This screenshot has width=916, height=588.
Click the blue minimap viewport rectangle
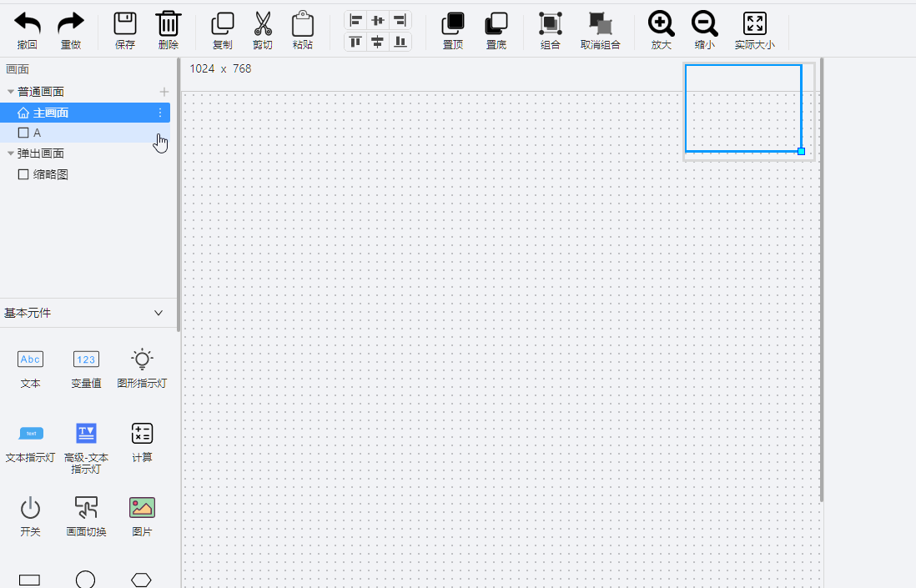(x=742, y=108)
